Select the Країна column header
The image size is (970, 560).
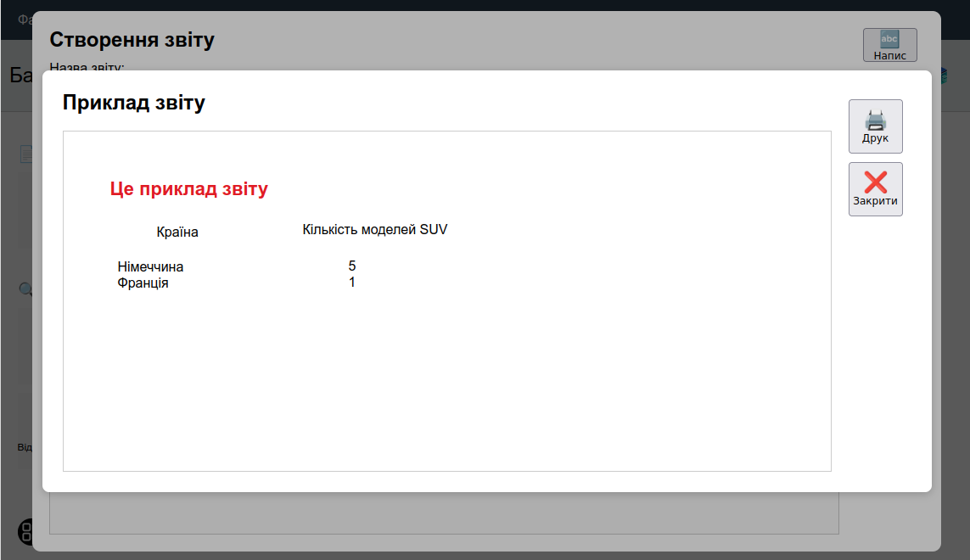pos(177,232)
